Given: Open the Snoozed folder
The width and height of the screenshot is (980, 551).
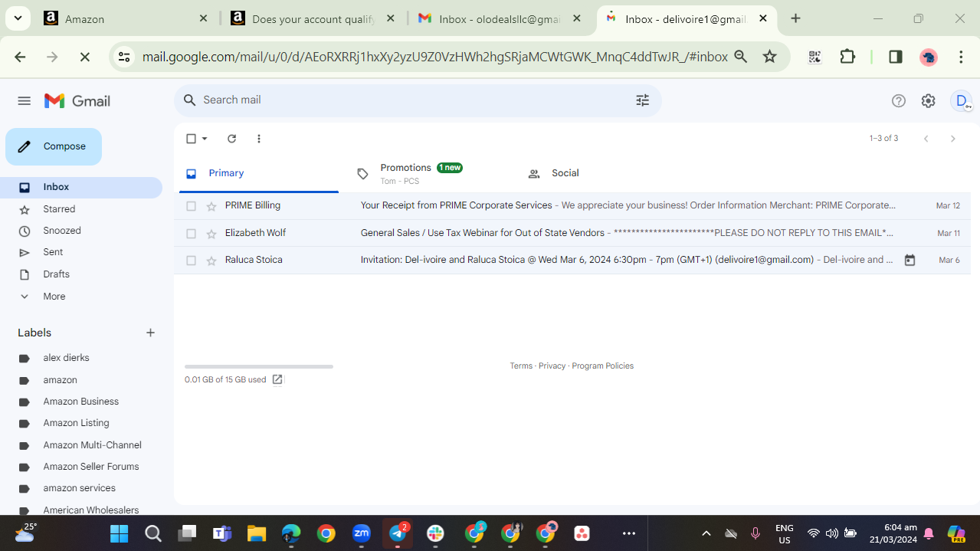Looking at the screenshot, I should (x=81, y=231).
